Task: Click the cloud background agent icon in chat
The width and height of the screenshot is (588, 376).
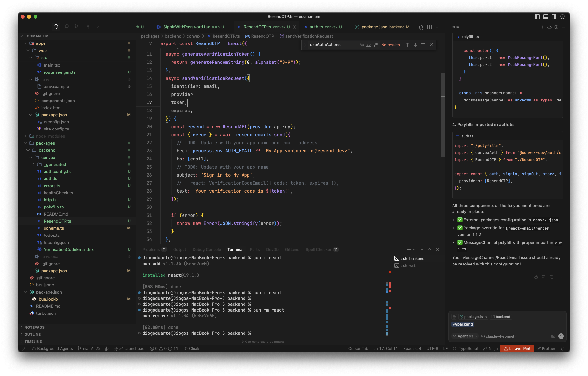Action: [549, 27]
